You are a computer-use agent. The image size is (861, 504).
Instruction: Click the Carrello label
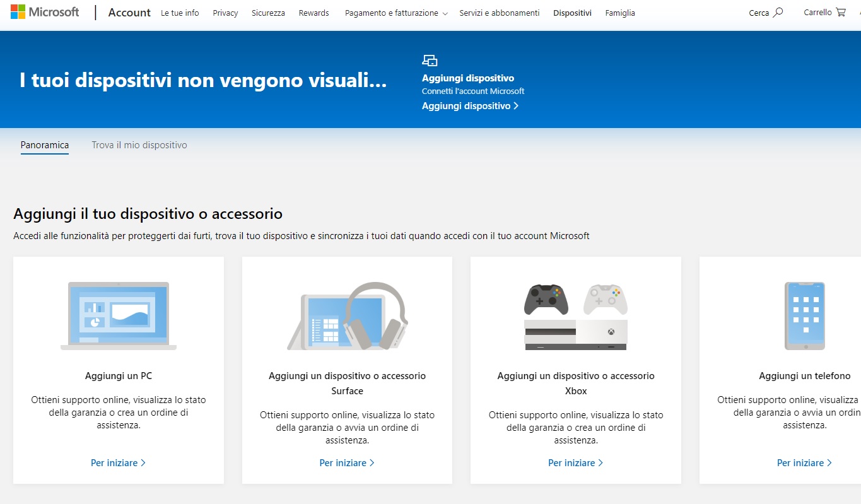(x=817, y=13)
